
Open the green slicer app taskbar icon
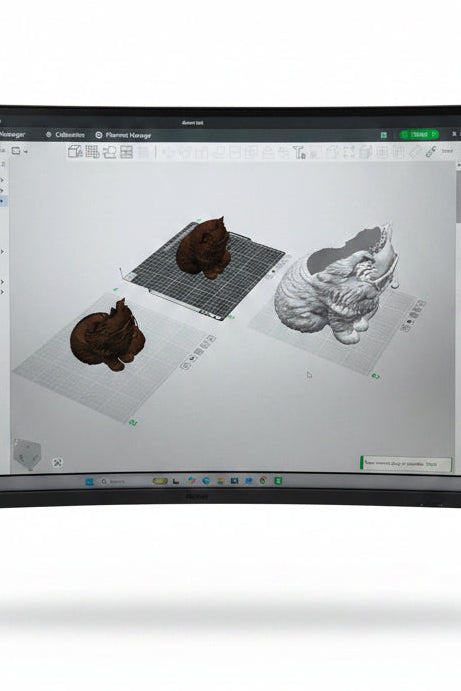pyautogui.click(x=278, y=480)
